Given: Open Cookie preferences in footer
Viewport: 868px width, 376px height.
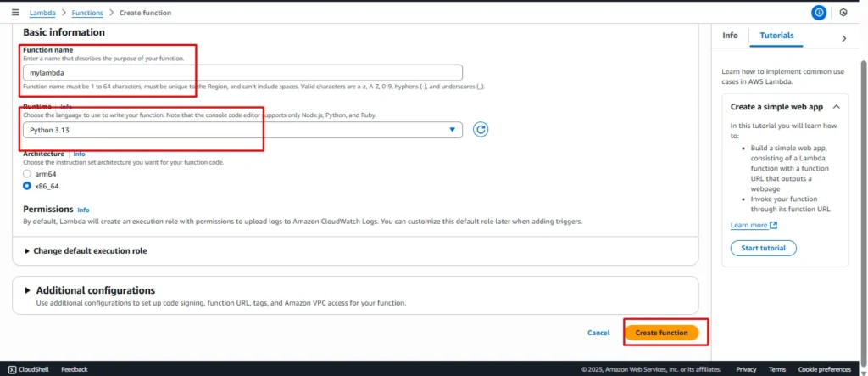Looking at the screenshot, I should click(x=824, y=369).
